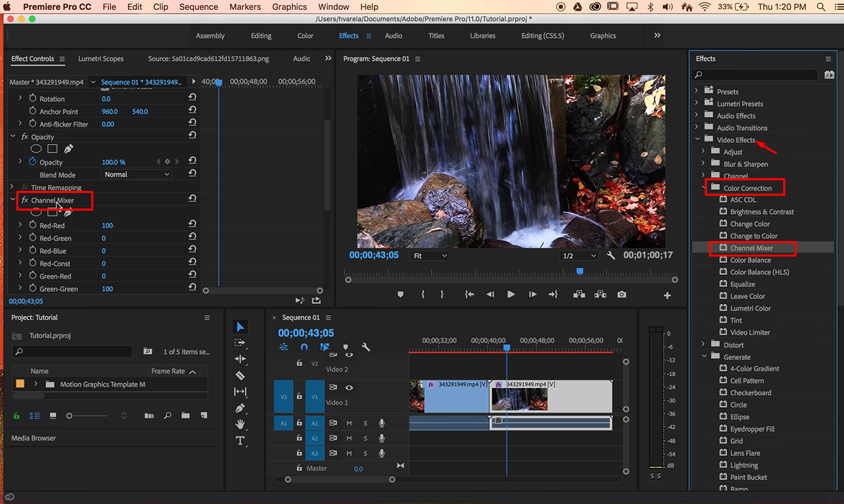
Task: Collapse the Video Effects folder
Action: 698,139
